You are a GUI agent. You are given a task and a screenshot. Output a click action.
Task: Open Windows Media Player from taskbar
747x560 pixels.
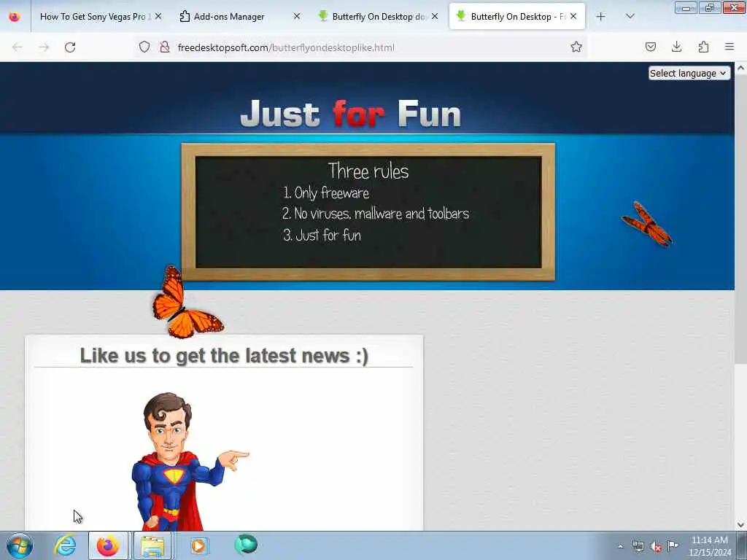pos(198,545)
